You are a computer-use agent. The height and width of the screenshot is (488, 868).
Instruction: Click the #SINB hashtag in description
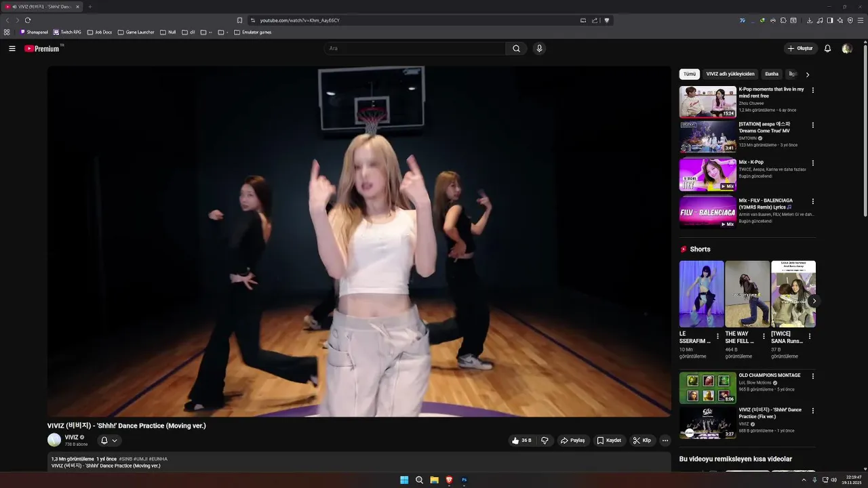pyautogui.click(x=125, y=459)
